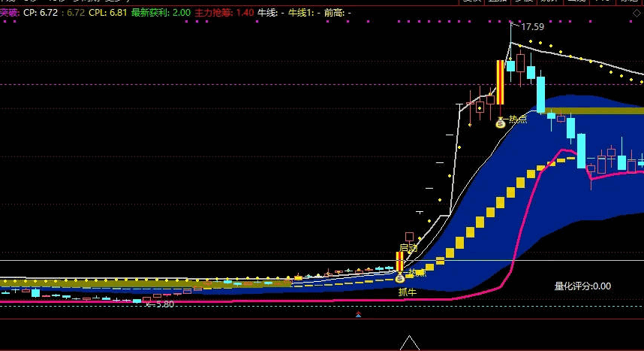Click the money bag icon beside 热点 near the peak
Viewport: 644px width, 351px height.
pyautogui.click(x=501, y=123)
